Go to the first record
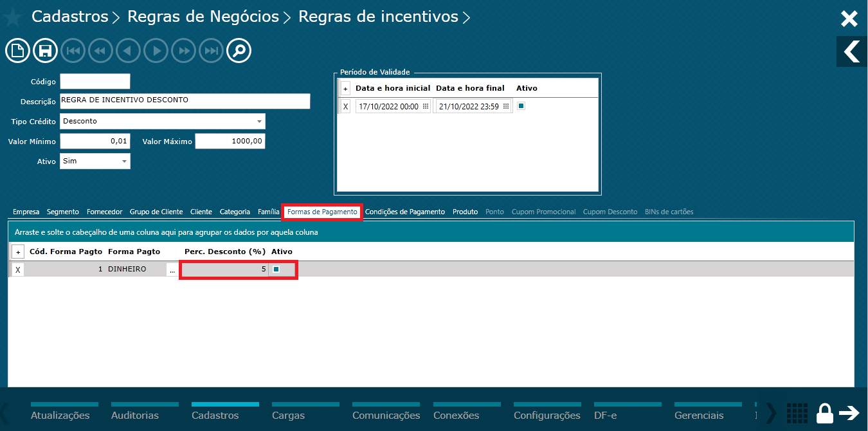The height and width of the screenshot is (431, 868). pos(73,50)
